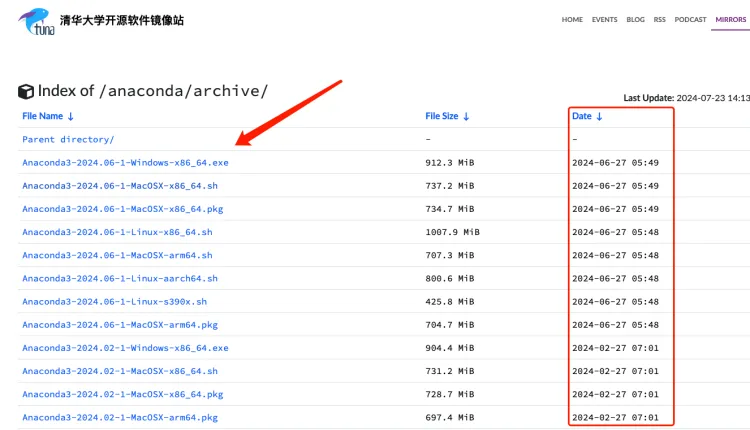Download Anaconda3-2024.06-1-Windows-x86_64.exe

125,163
